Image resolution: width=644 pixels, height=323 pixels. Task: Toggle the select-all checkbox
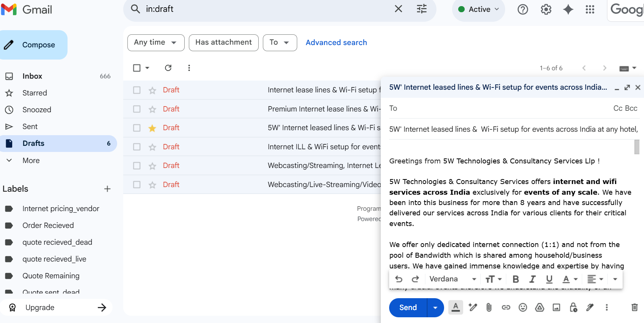pyautogui.click(x=137, y=68)
